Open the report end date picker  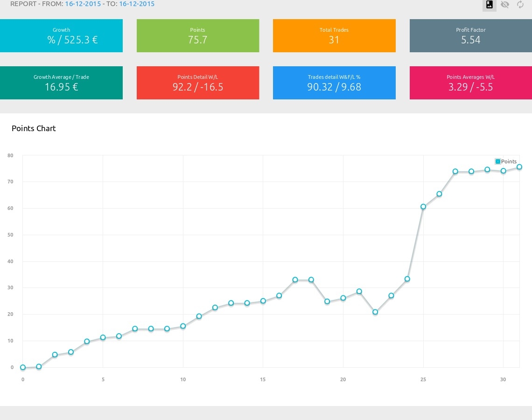tap(137, 4)
